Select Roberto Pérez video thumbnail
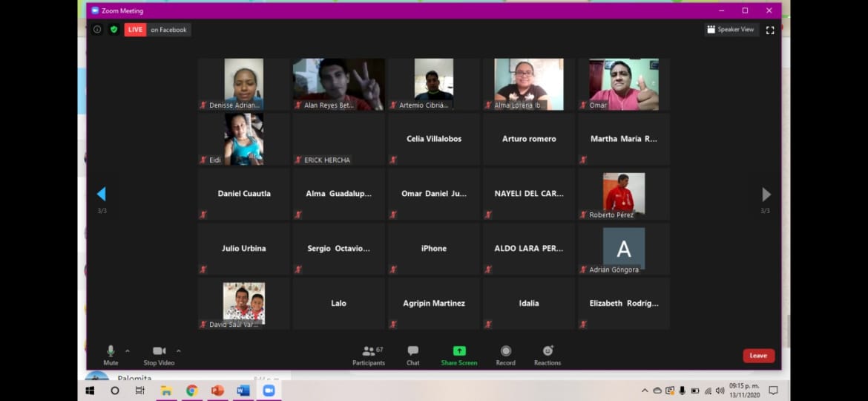 [623, 194]
